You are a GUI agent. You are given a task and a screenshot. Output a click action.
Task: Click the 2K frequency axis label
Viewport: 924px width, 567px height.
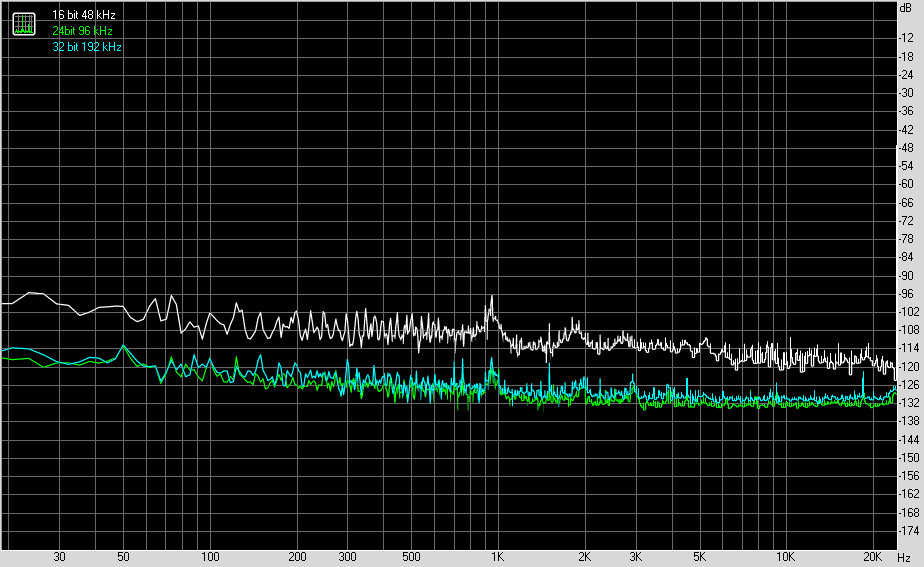point(584,557)
